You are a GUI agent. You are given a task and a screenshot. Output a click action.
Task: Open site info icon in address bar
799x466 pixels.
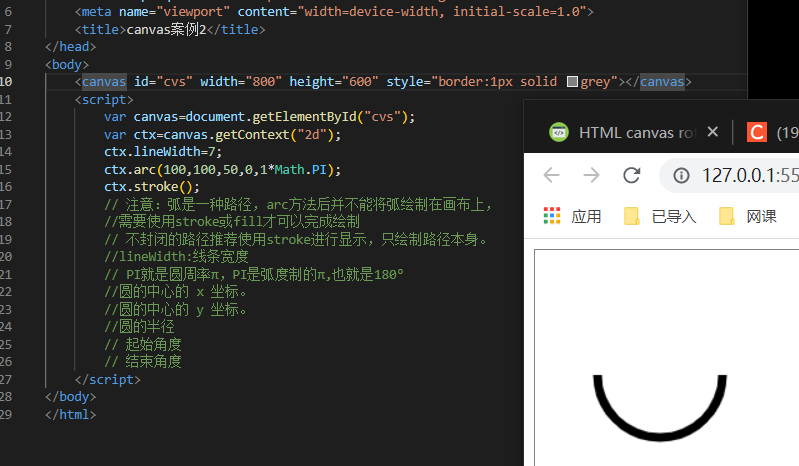(681, 176)
